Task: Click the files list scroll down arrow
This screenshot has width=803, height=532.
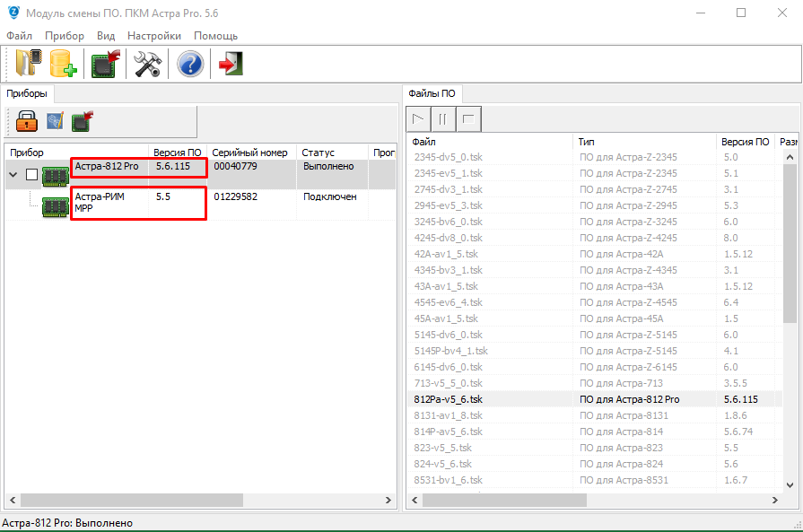Action: 790,484
